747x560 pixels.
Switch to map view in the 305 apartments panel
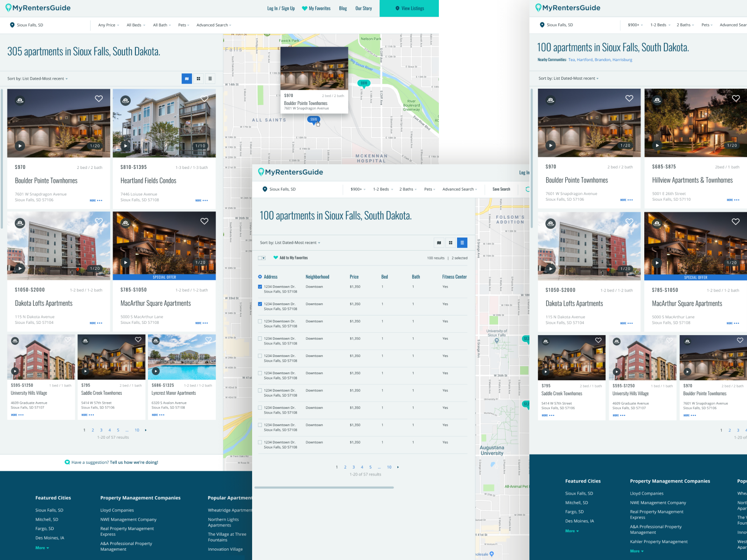(187, 79)
